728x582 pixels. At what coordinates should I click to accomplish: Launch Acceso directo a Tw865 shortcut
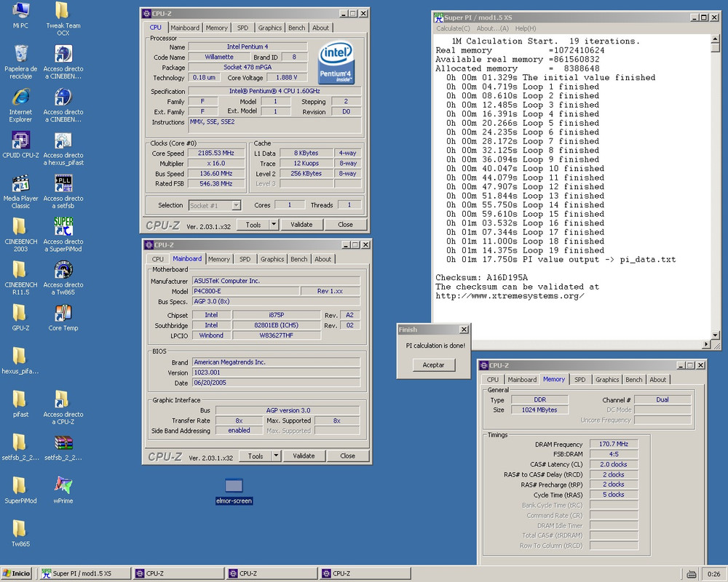click(x=63, y=278)
